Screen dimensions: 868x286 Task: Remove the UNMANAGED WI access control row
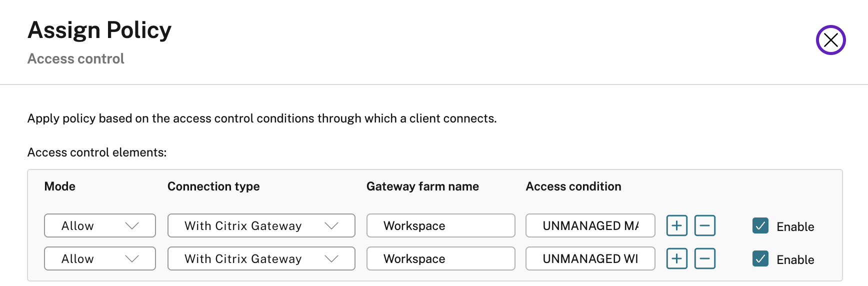point(704,258)
